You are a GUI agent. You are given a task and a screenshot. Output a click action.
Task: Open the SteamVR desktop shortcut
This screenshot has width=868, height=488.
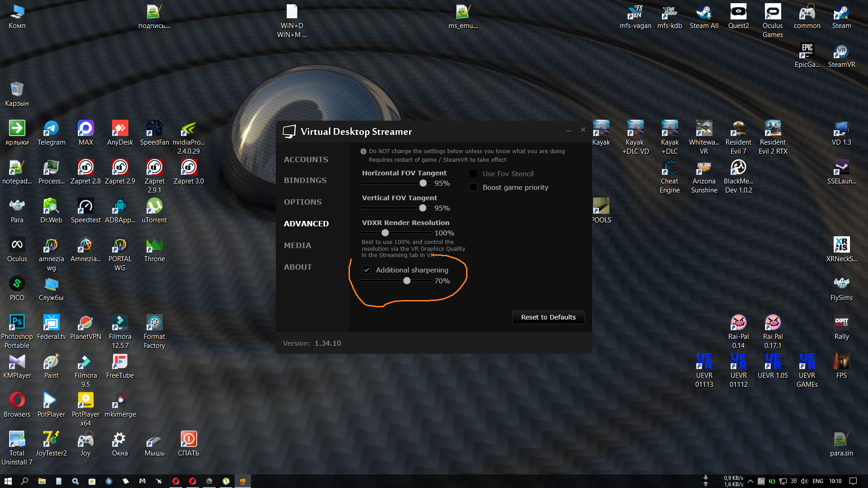[841, 52]
